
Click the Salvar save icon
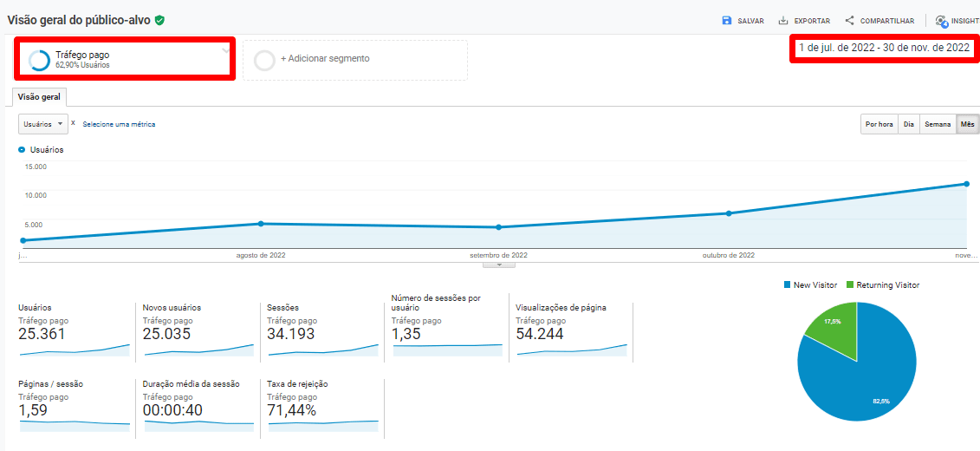pos(727,21)
